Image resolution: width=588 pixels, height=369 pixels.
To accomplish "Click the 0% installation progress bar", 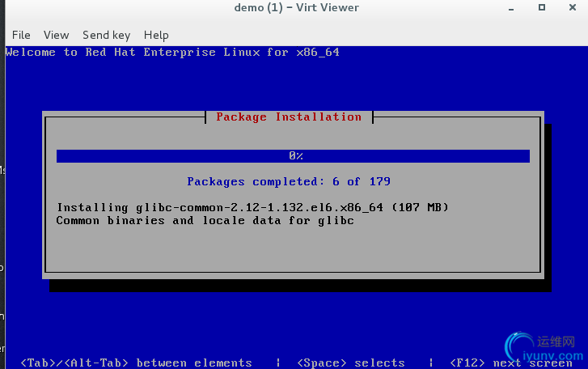I will [293, 156].
